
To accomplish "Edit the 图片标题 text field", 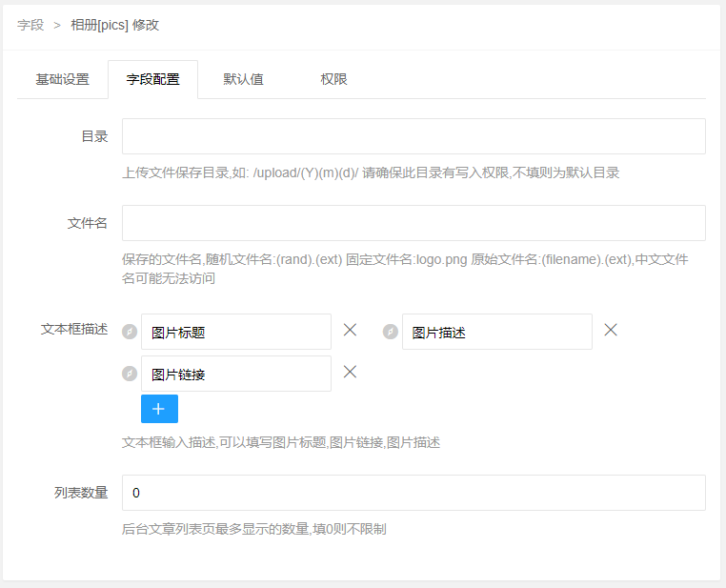I will click(236, 332).
